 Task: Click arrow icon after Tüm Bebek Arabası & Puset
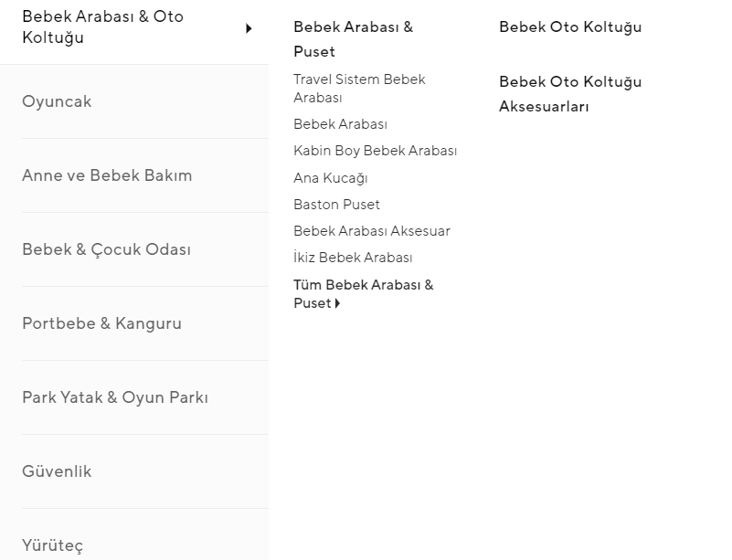337,304
